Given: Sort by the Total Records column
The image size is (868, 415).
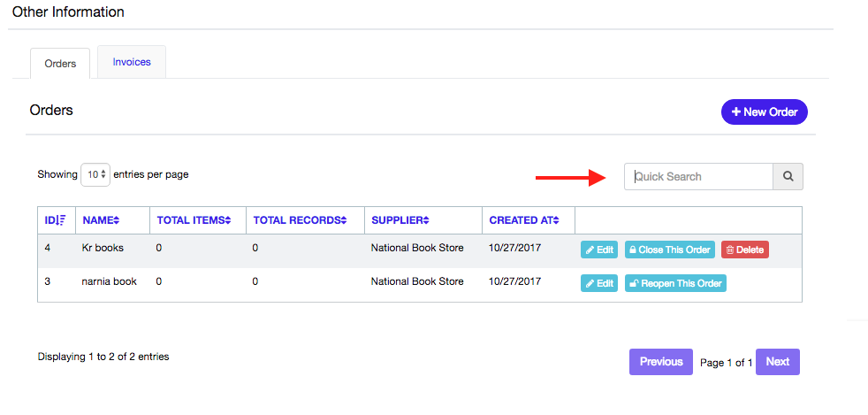Looking at the screenshot, I should tap(304, 220).
